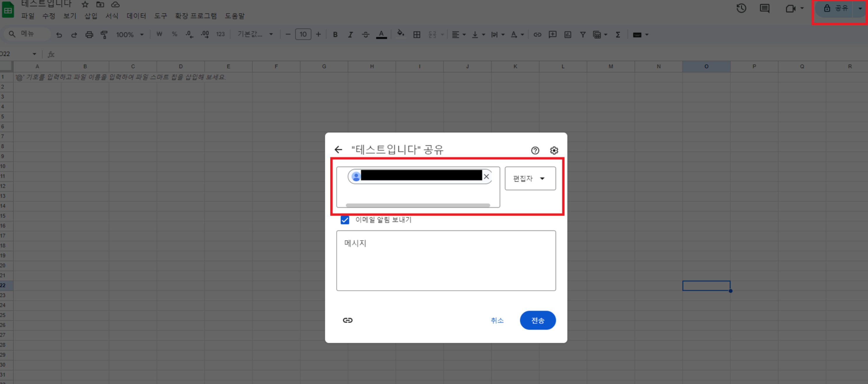Expand the vertical align dropdown
868x384 pixels.
pos(483,35)
